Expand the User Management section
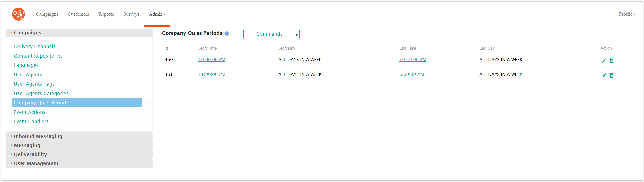 pyautogui.click(x=36, y=163)
